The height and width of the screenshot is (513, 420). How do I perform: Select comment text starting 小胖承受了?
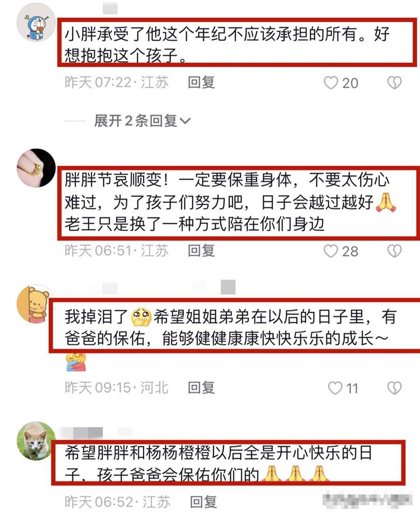click(227, 44)
